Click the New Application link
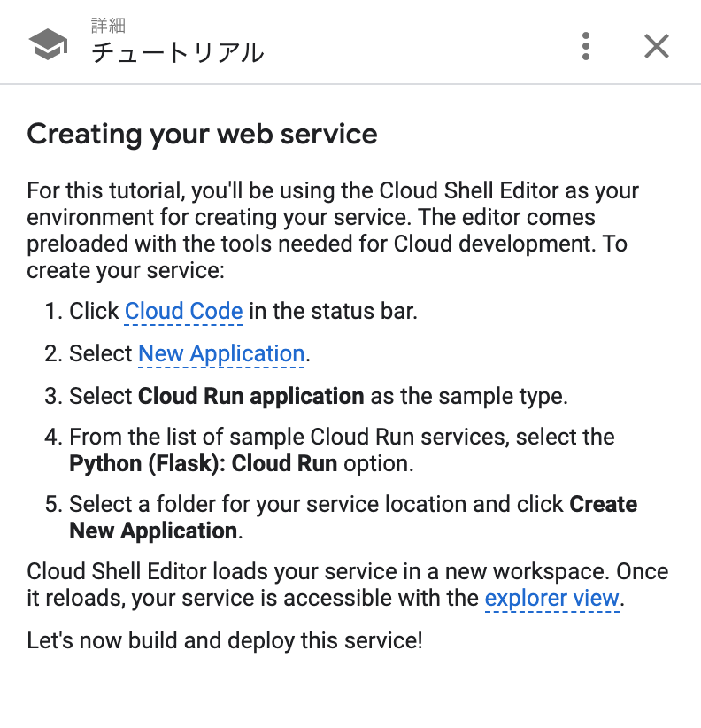The width and height of the screenshot is (701, 728). pos(220,353)
